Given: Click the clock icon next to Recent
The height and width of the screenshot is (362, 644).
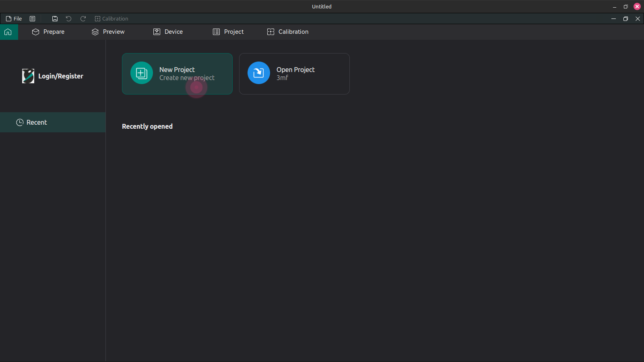Looking at the screenshot, I should pyautogui.click(x=19, y=122).
